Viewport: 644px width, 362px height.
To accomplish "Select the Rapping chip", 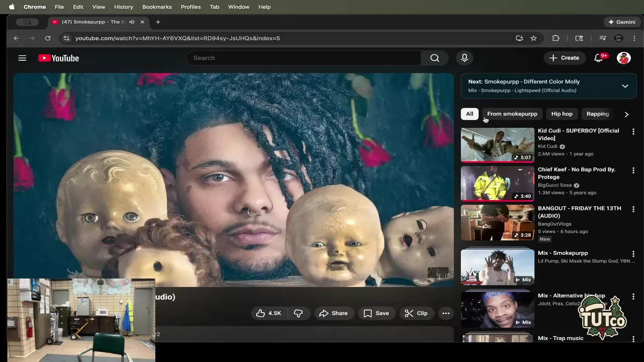I will 598,114.
